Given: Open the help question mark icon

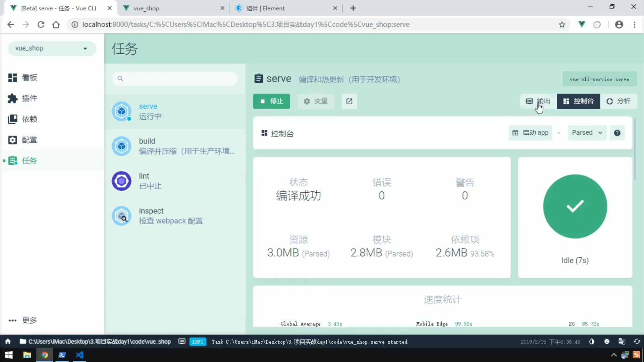Looking at the screenshot, I should click(x=617, y=133).
